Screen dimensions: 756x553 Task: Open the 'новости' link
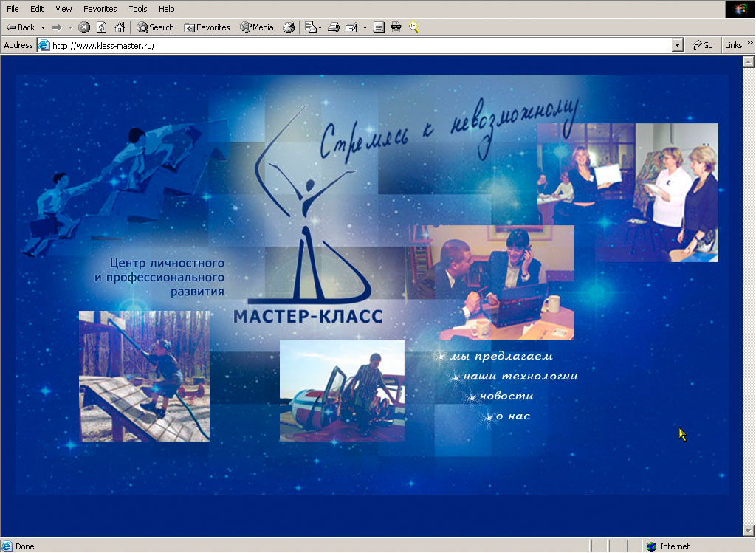[506, 396]
